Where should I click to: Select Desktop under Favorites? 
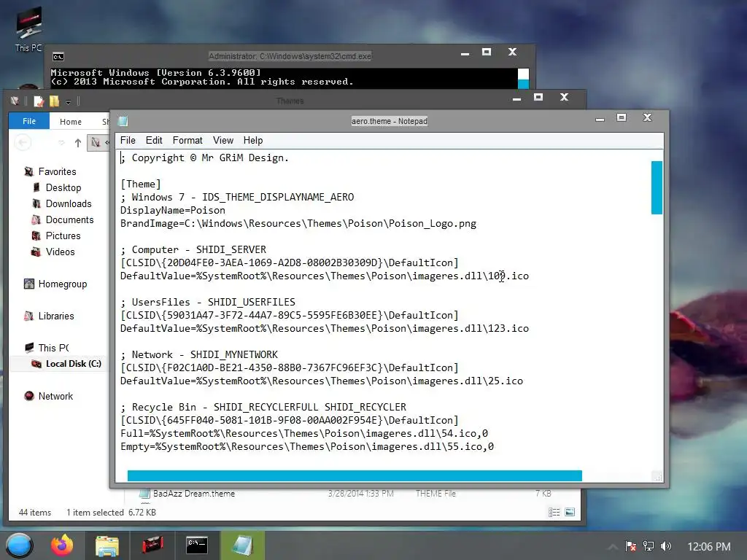point(63,187)
